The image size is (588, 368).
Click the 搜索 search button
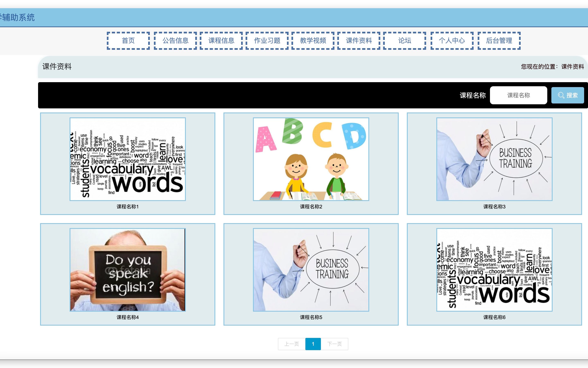coord(568,95)
